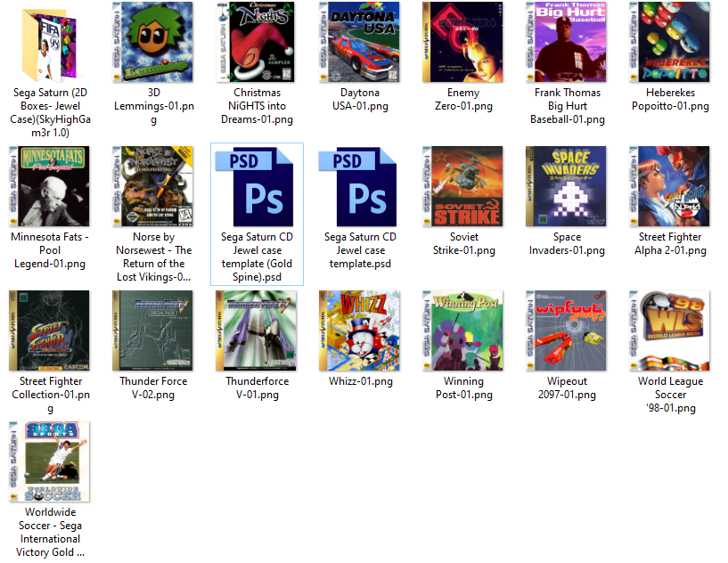Select World League Soccer '98 image file
The image size is (728, 563).
pyautogui.click(x=670, y=330)
